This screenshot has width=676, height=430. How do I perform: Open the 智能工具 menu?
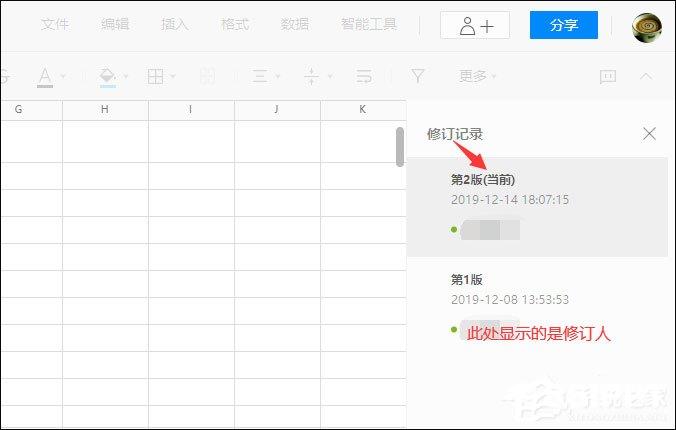(x=369, y=24)
